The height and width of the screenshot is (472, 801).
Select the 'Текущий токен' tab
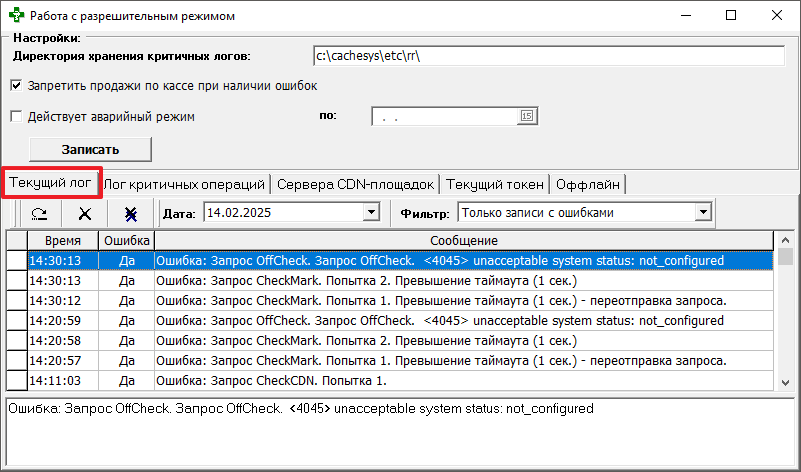(x=495, y=184)
